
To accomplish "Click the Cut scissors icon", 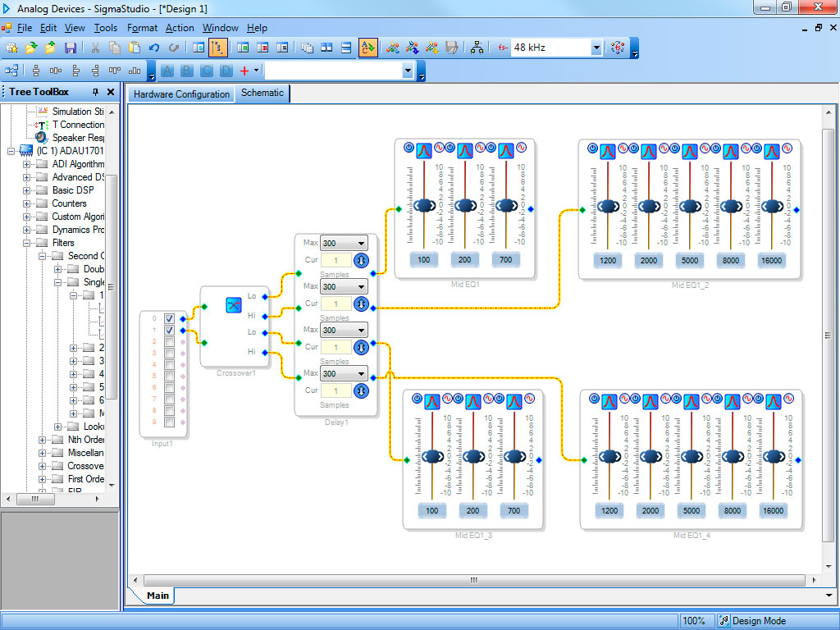I will 95,48.
